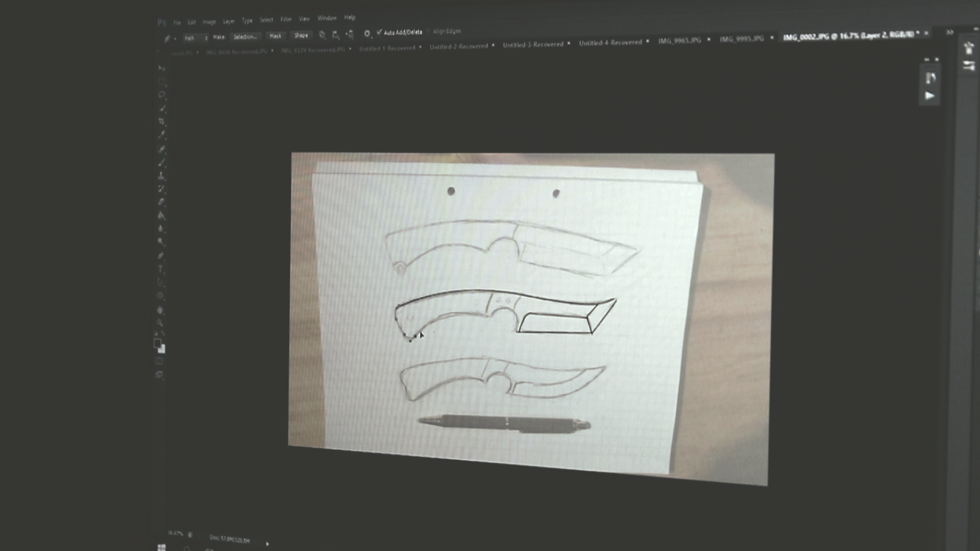
Task: Enable the Auto Add/Delete checkbox
Action: [379, 32]
